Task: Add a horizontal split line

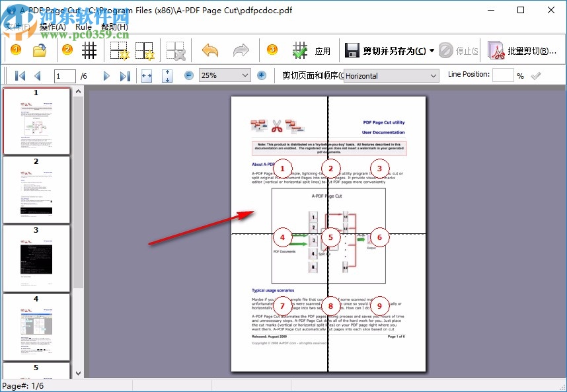Action: coord(119,50)
